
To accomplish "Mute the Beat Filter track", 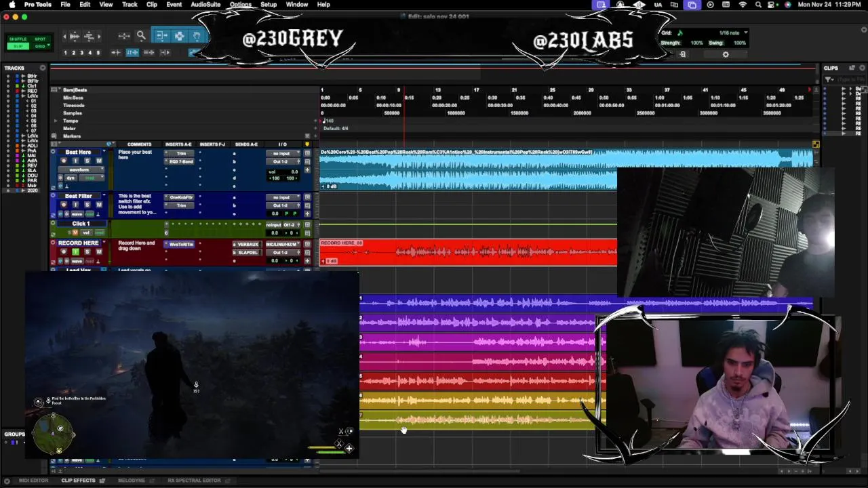I will click(98, 205).
